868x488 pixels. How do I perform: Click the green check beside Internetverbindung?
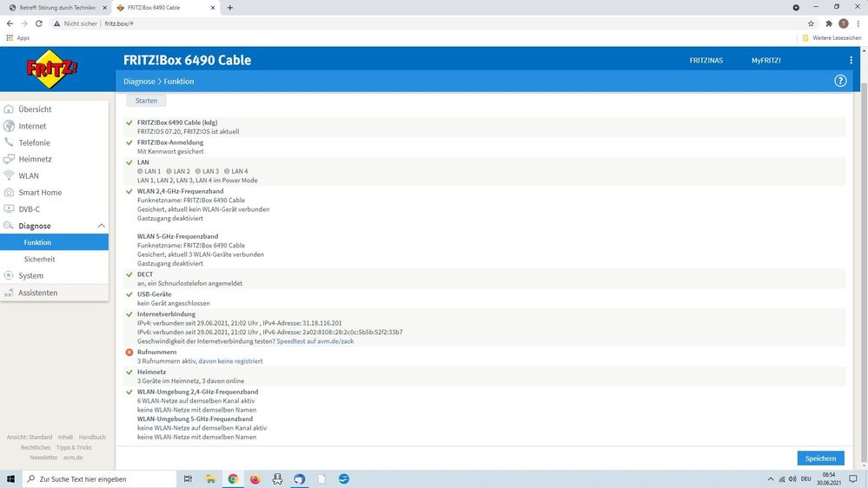pyautogui.click(x=129, y=314)
